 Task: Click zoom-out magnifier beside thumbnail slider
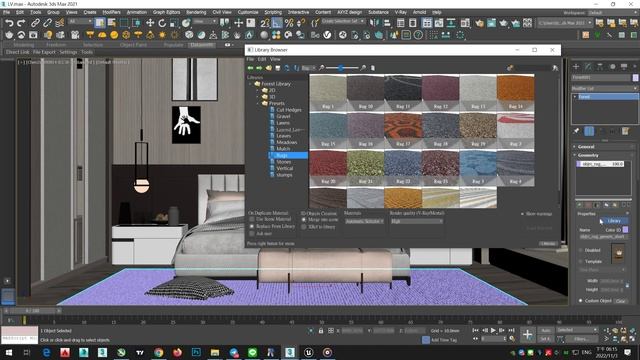(x=322, y=68)
